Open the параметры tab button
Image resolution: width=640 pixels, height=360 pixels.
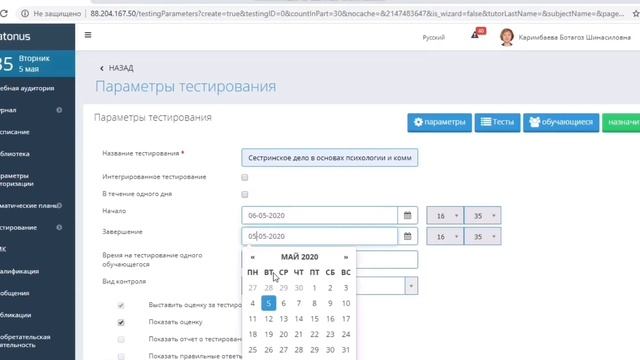click(439, 122)
